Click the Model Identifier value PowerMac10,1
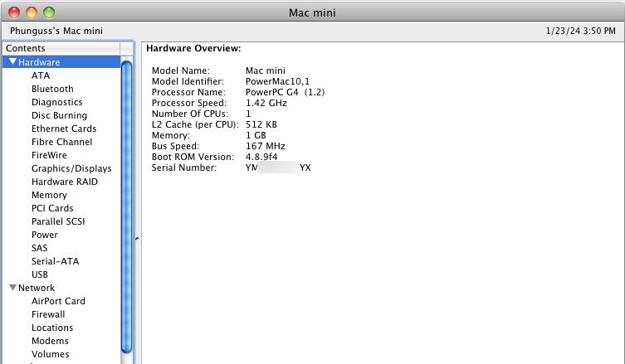 coord(277,81)
